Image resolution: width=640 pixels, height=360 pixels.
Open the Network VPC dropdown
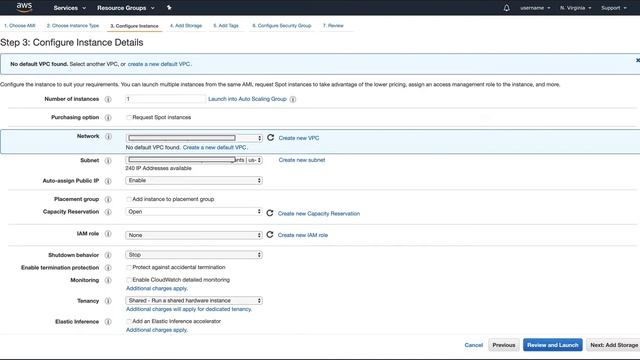click(x=194, y=138)
